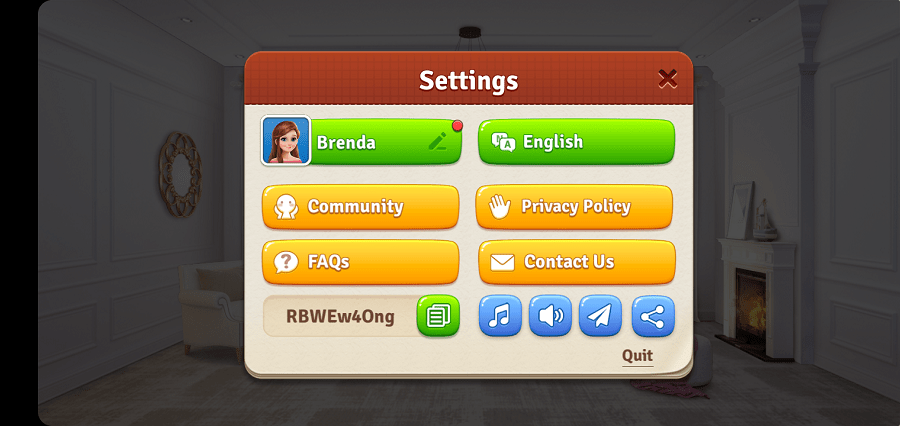900x426 pixels.
Task: Close the Settings dialog with X
Action: (x=667, y=79)
